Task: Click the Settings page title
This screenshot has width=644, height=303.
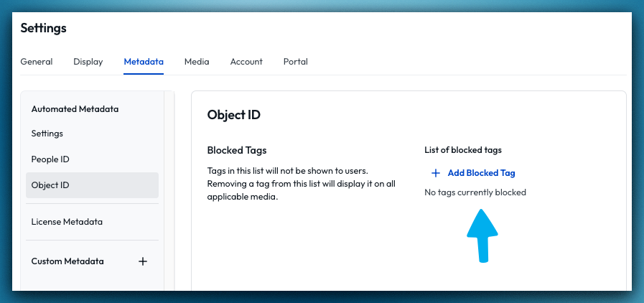Action: [x=43, y=28]
